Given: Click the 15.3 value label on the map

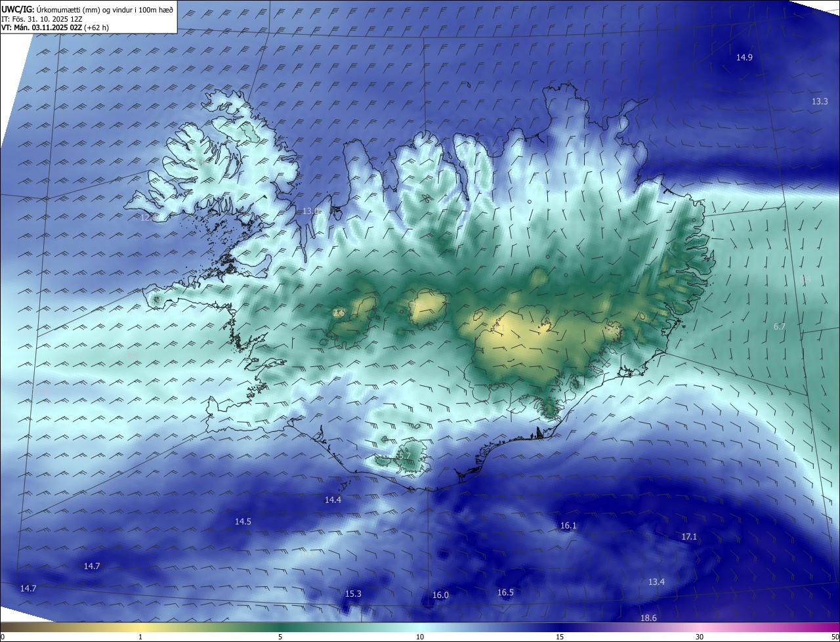Looking at the screenshot, I should tap(353, 594).
